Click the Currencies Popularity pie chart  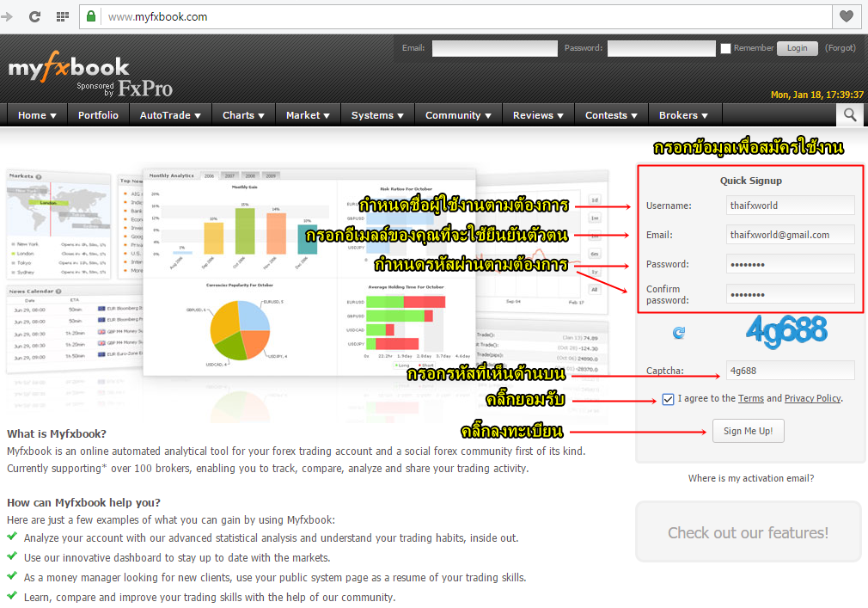[240, 330]
